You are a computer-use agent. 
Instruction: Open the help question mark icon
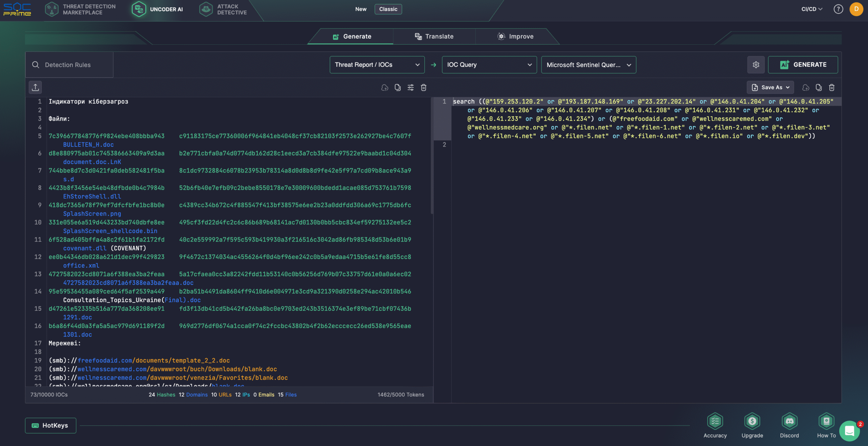838,9
